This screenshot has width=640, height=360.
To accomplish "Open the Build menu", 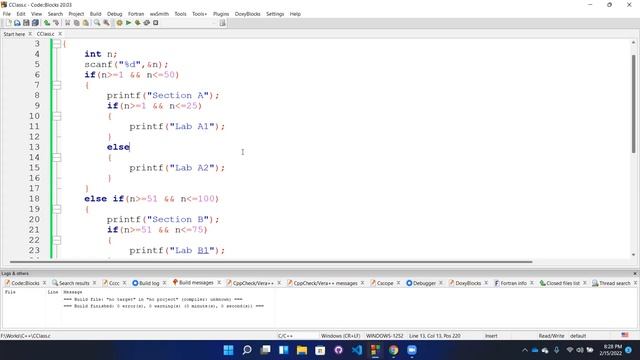I will click(x=96, y=14).
